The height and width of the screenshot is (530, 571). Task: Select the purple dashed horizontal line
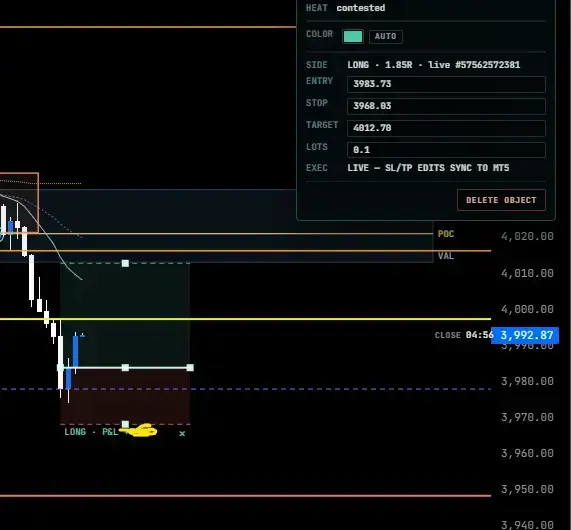(x=245, y=389)
